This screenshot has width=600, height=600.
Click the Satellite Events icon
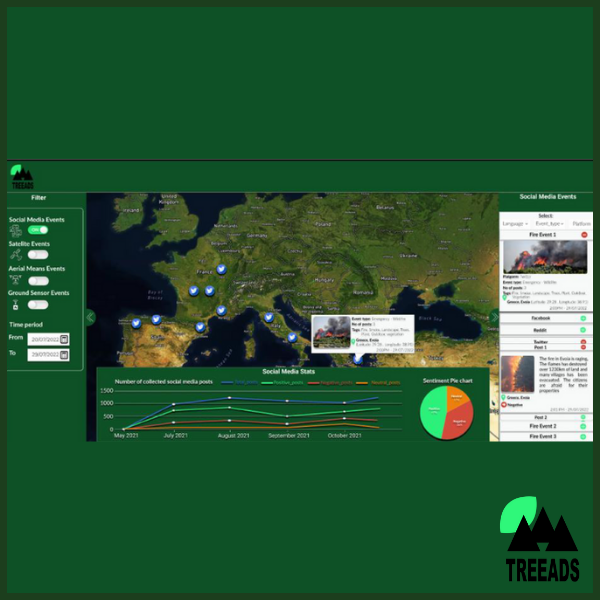click(15, 254)
